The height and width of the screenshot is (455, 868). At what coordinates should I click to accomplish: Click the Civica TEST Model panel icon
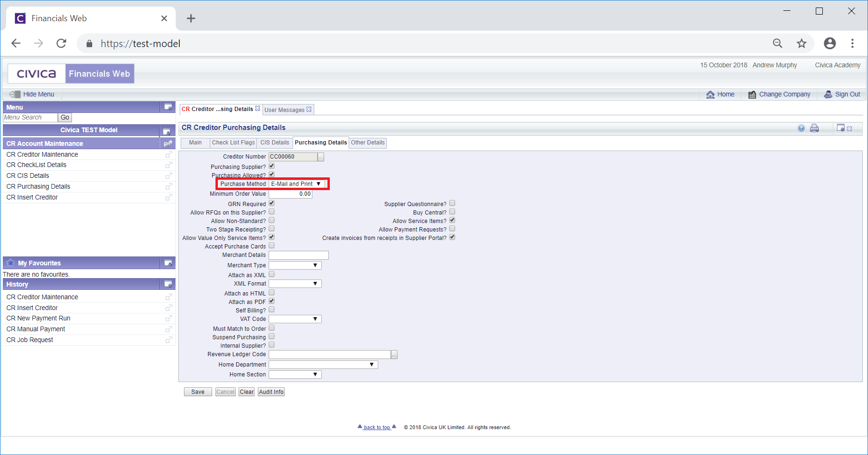(166, 131)
